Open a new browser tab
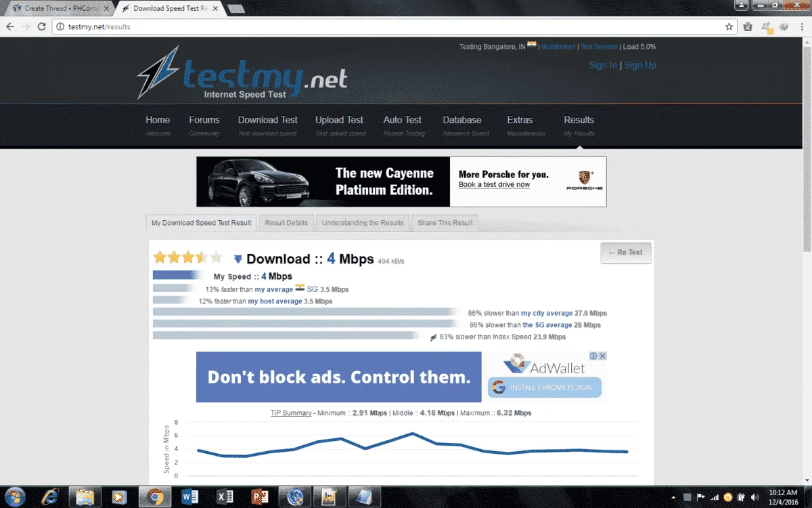This screenshot has width=812, height=508. [x=236, y=9]
